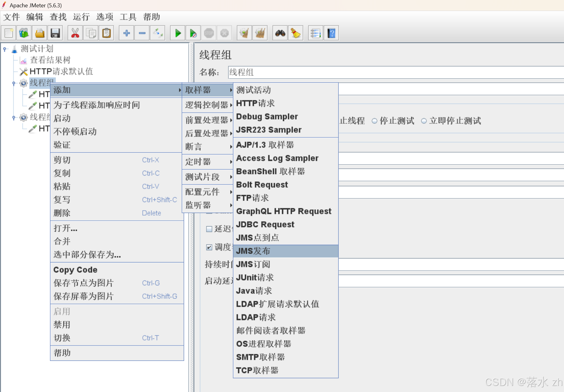The width and height of the screenshot is (564, 392).
Task: Click Start no pauses icon
Action: (193, 33)
